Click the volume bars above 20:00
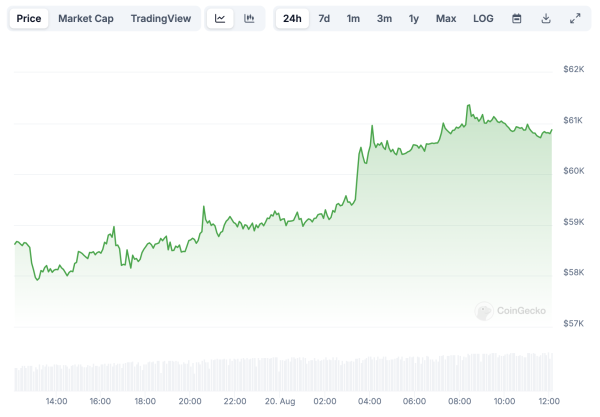The image size is (600, 417). click(190, 376)
